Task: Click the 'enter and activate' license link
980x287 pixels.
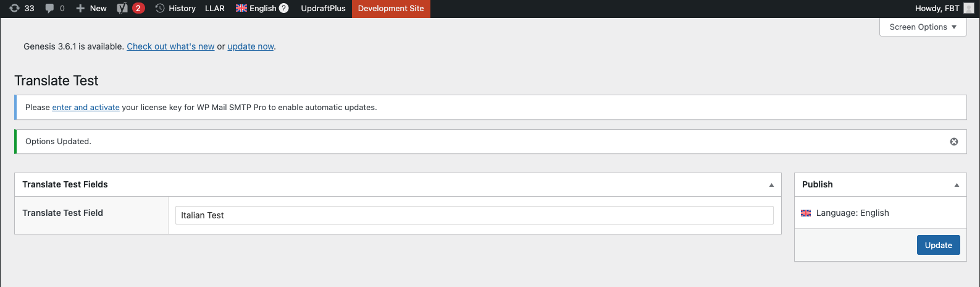Action: point(86,108)
